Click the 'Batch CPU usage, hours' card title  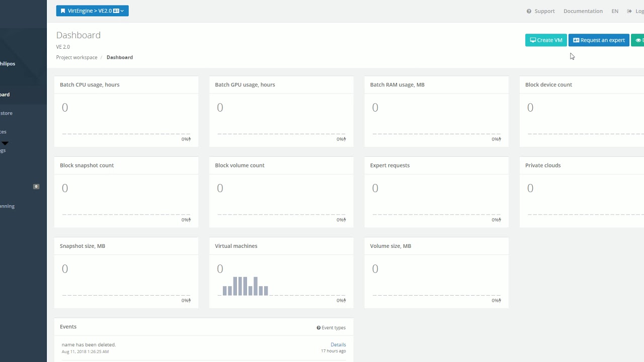(x=90, y=84)
